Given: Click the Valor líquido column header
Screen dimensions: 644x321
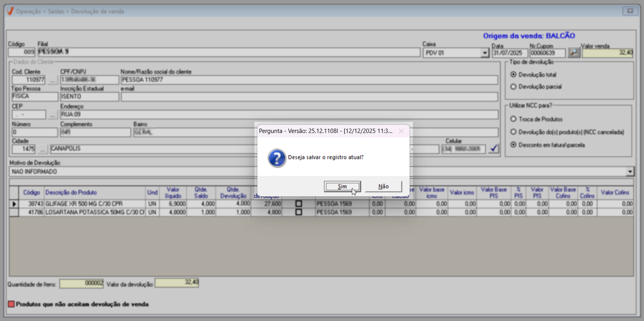Looking at the screenshot, I should pos(173,193).
